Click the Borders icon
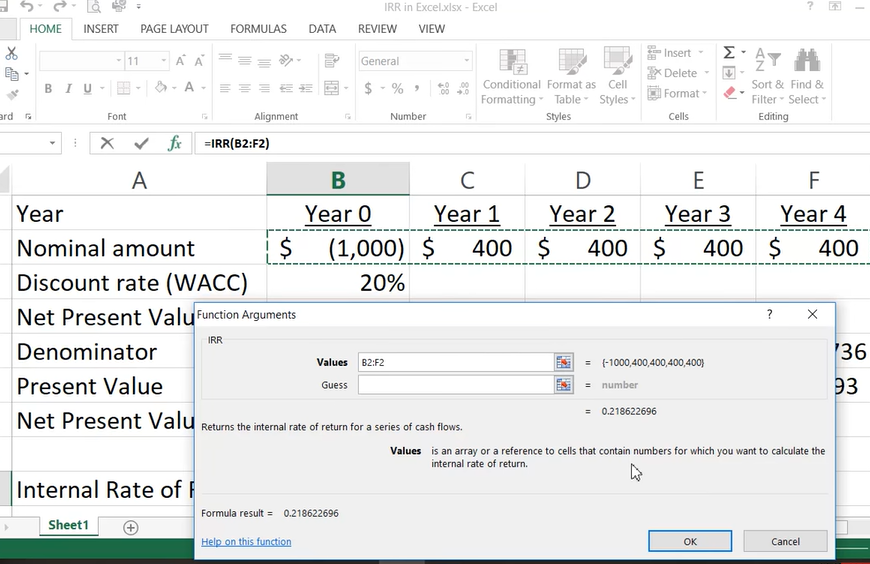The width and height of the screenshot is (870, 564). (123, 88)
